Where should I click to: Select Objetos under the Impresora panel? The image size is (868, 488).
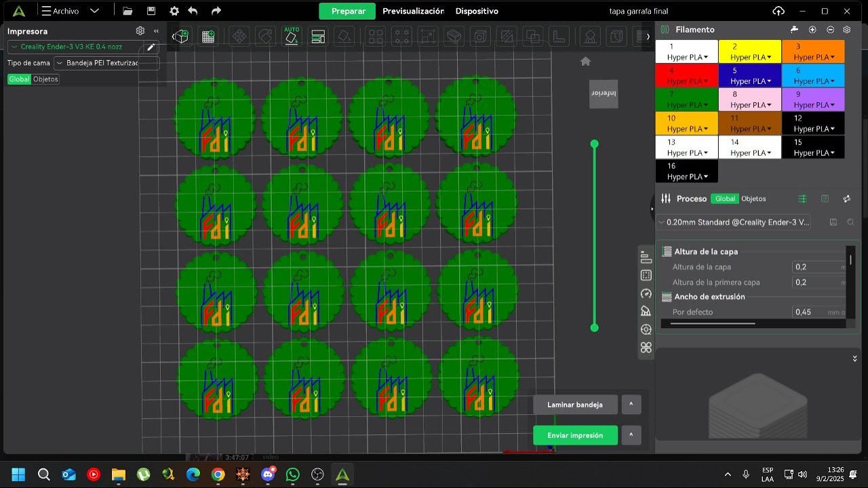(45, 79)
